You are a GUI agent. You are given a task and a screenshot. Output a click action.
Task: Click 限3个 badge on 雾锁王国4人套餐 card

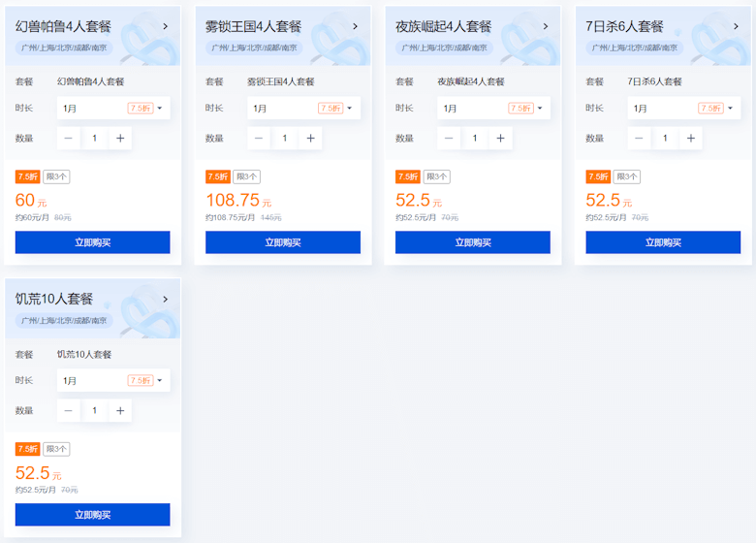pos(247,176)
